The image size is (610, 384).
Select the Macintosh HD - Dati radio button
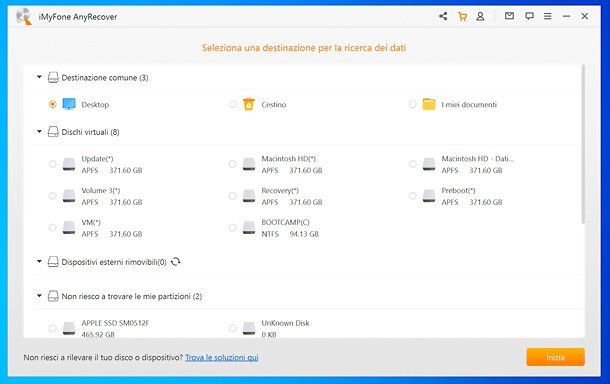click(412, 164)
